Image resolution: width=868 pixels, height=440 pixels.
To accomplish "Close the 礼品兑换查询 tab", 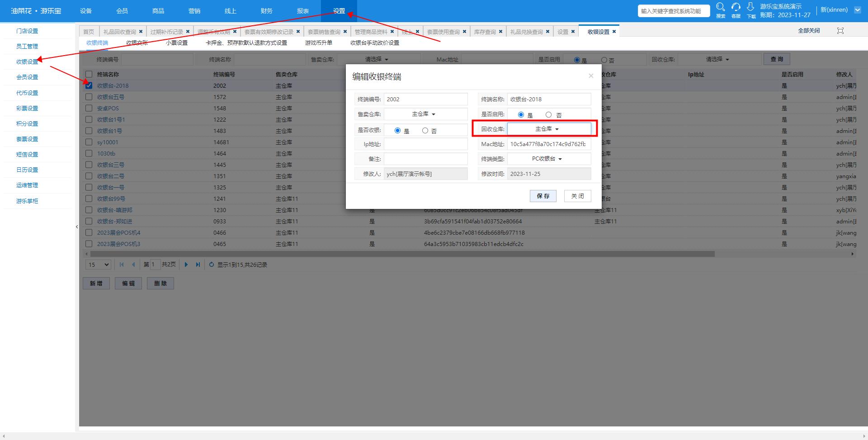I will 547,32.
